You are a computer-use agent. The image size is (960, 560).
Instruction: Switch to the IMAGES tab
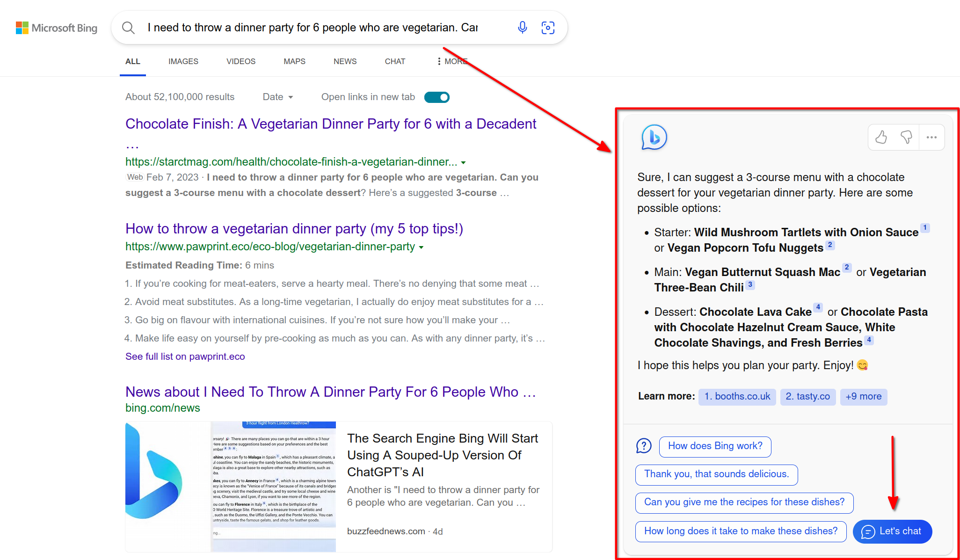[x=183, y=61]
